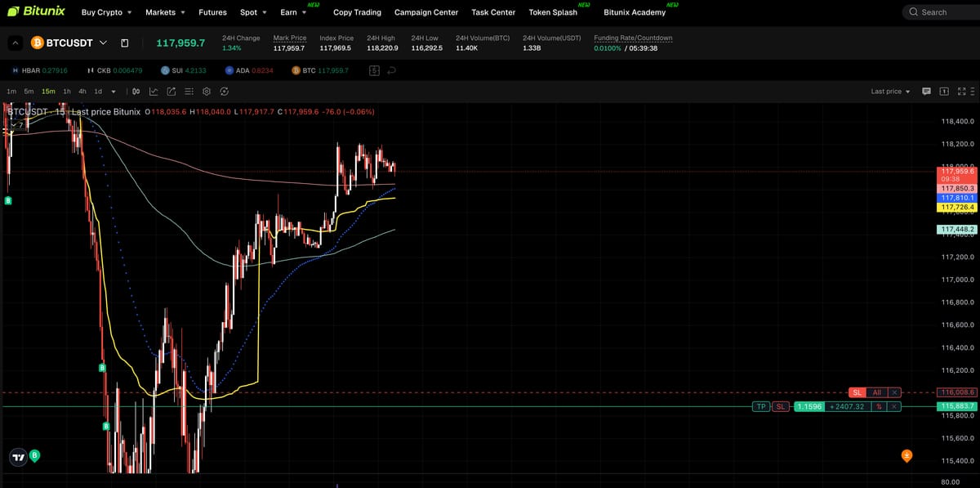Collapse the header with the up-chevron button

point(16,43)
